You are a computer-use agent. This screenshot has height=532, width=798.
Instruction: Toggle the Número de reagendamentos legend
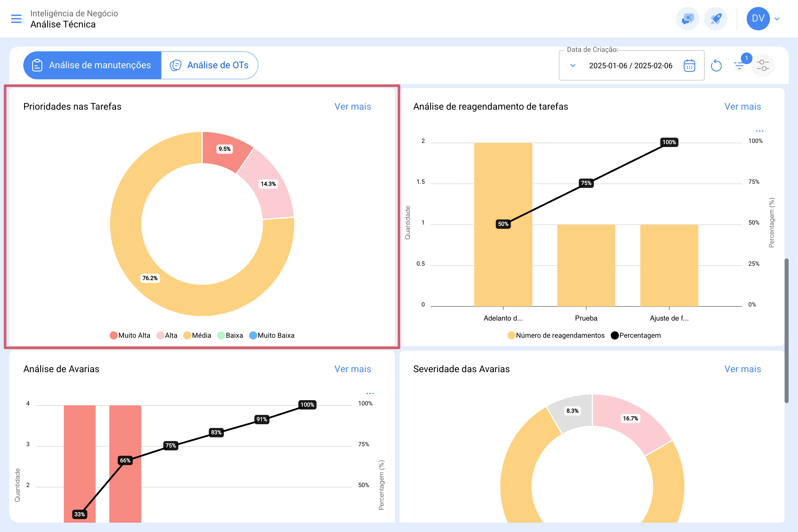point(556,335)
